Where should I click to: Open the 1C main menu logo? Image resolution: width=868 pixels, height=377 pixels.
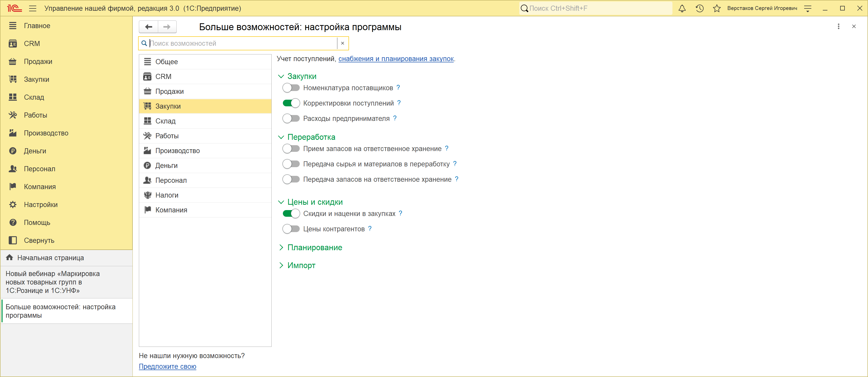(14, 8)
